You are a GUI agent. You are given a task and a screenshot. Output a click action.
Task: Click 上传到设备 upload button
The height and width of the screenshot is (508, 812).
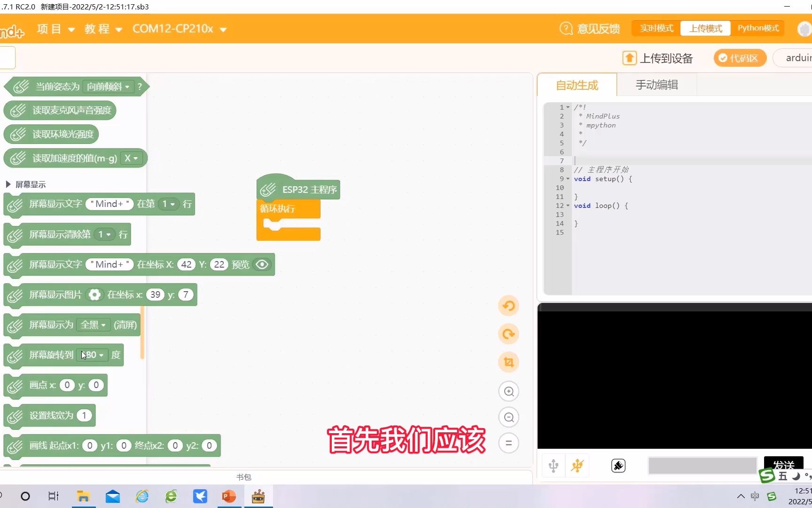657,58
